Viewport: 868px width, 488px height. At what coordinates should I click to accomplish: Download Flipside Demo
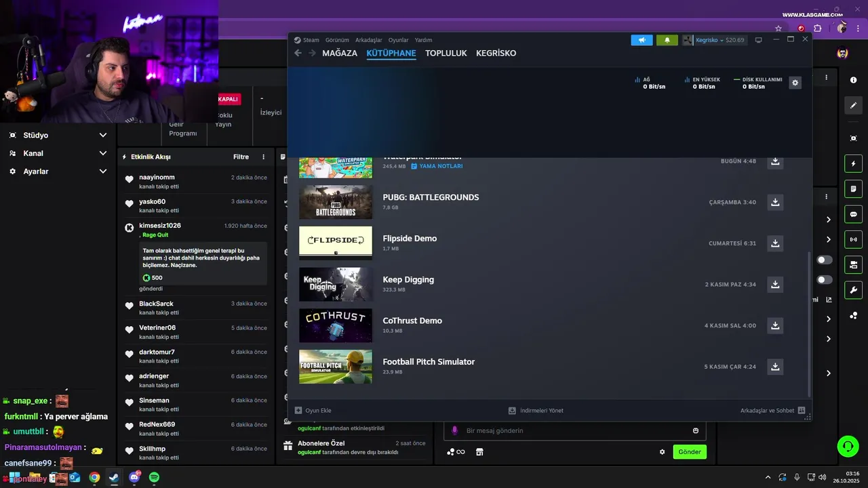click(x=775, y=243)
